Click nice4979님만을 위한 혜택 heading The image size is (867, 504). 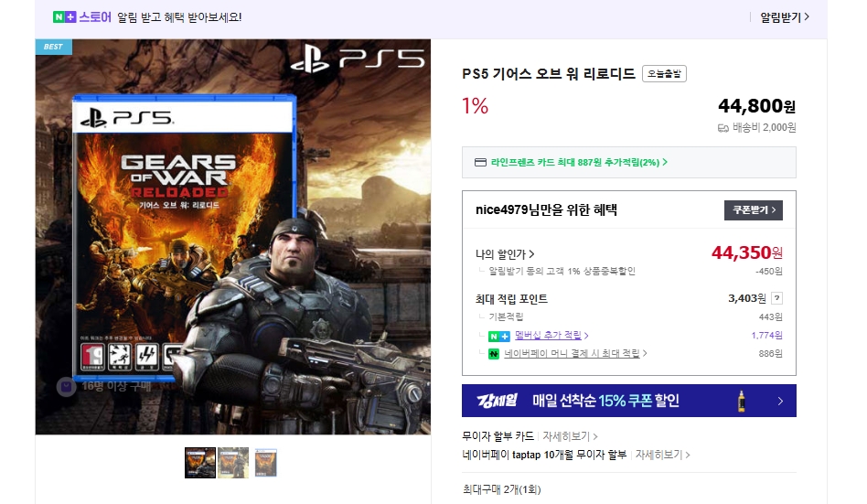(546, 209)
